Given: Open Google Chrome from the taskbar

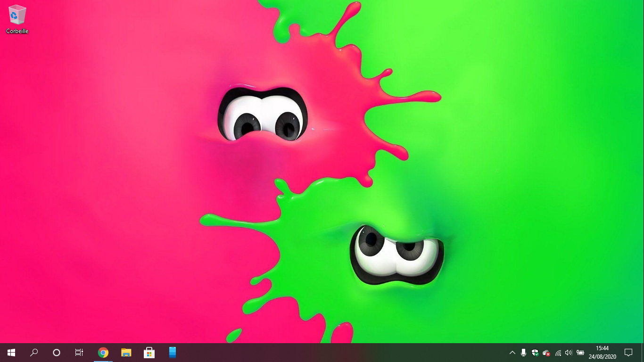Looking at the screenshot, I should [103, 352].
